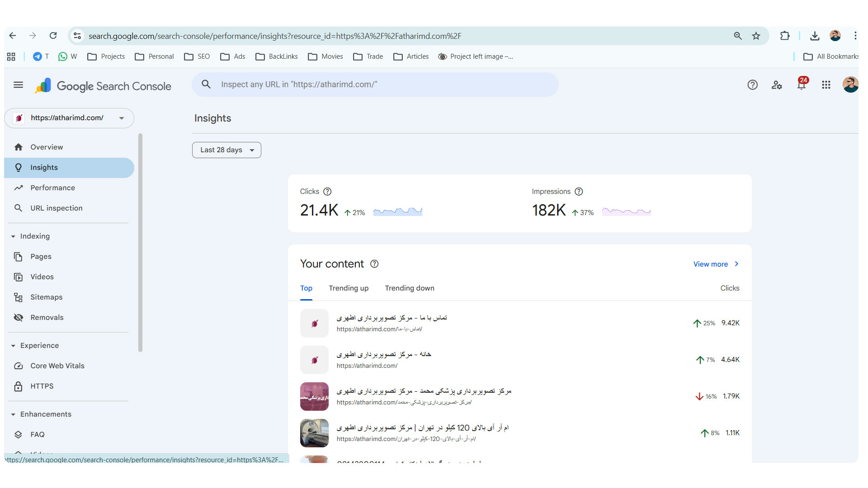Click the Impressions sparkline chart
The width and height of the screenshot is (868, 488).
[x=627, y=211]
